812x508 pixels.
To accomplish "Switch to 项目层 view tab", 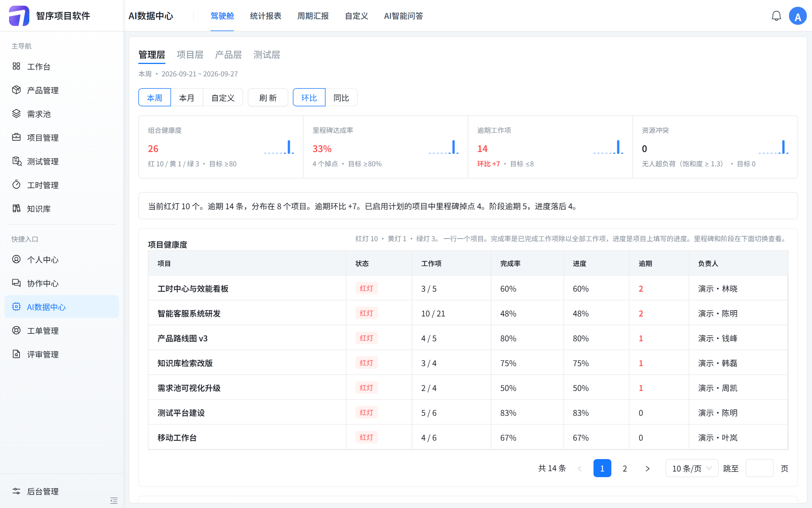I will (190, 55).
